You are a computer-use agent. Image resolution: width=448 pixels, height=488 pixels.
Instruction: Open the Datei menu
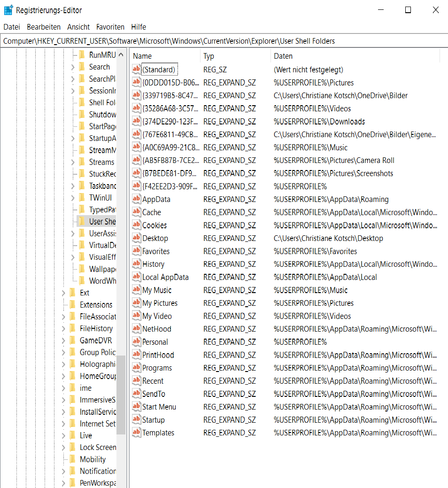pyautogui.click(x=12, y=27)
